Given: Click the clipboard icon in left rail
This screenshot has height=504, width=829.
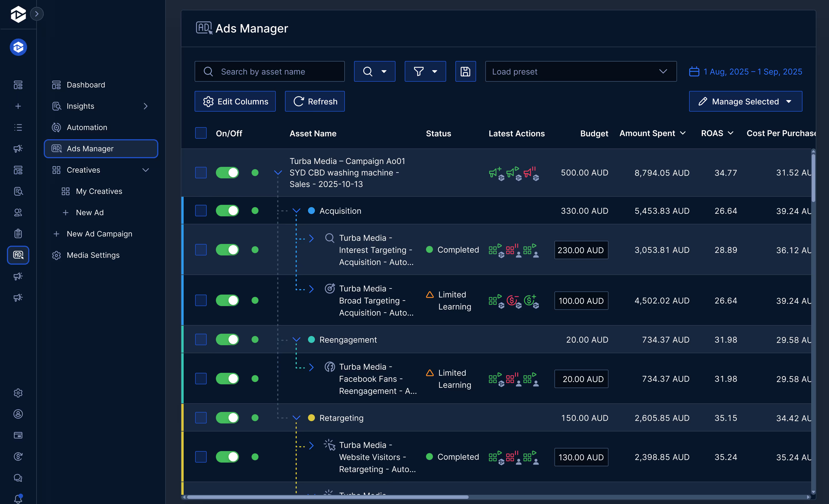Looking at the screenshot, I should [18, 234].
